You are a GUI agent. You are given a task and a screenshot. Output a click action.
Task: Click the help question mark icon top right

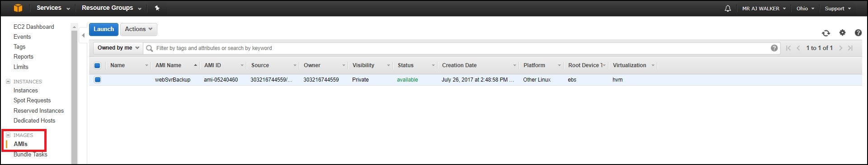(858, 32)
